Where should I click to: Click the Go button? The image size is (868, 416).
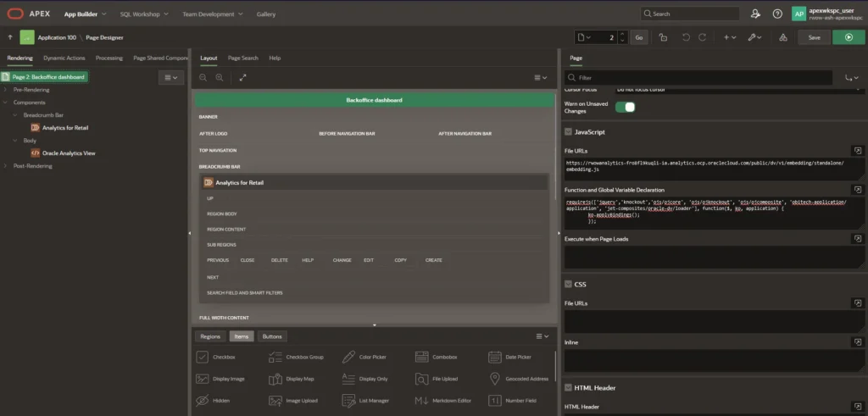[x=639, y=37]
